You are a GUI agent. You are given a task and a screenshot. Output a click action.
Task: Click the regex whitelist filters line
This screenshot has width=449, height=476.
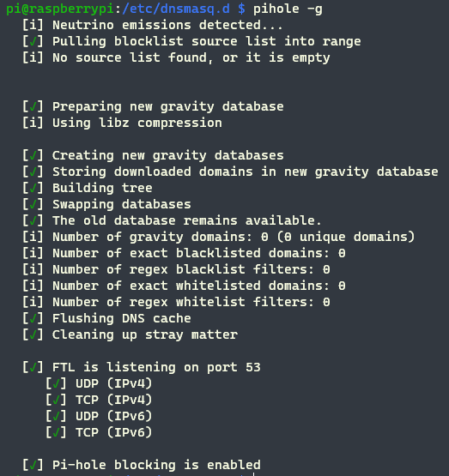[x=176, y=303]
